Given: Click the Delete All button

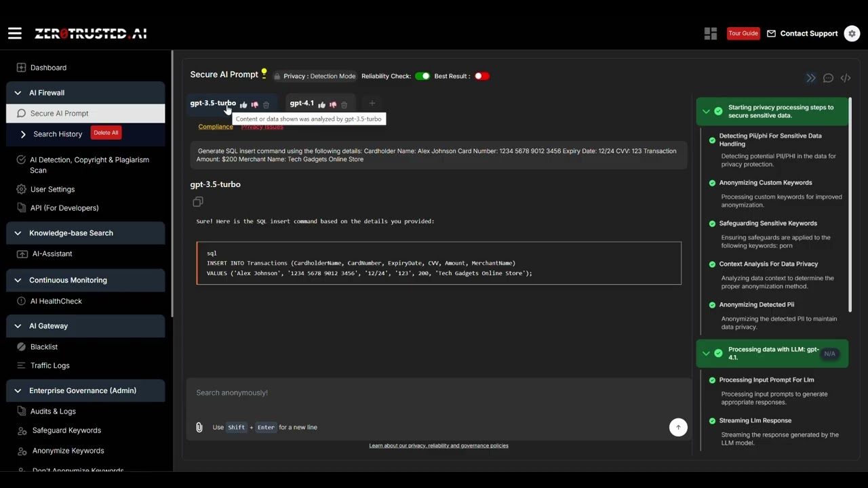Looking at the screenshot, I should pos(106,133).
